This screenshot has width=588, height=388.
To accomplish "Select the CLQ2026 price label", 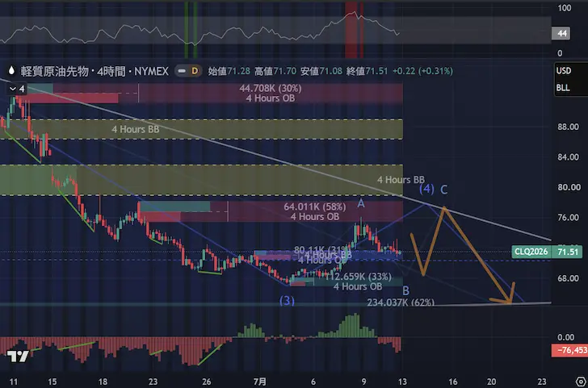I will click(x=531, y=252).
